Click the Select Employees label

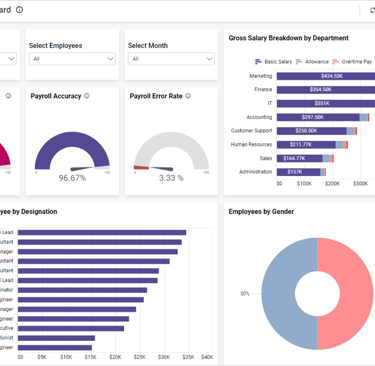coord(55,46)
